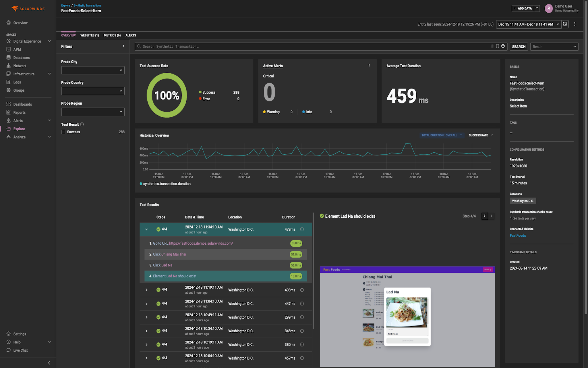Open the Logs sidebar icon
The image size is (588, 368).
click(9, 82)
